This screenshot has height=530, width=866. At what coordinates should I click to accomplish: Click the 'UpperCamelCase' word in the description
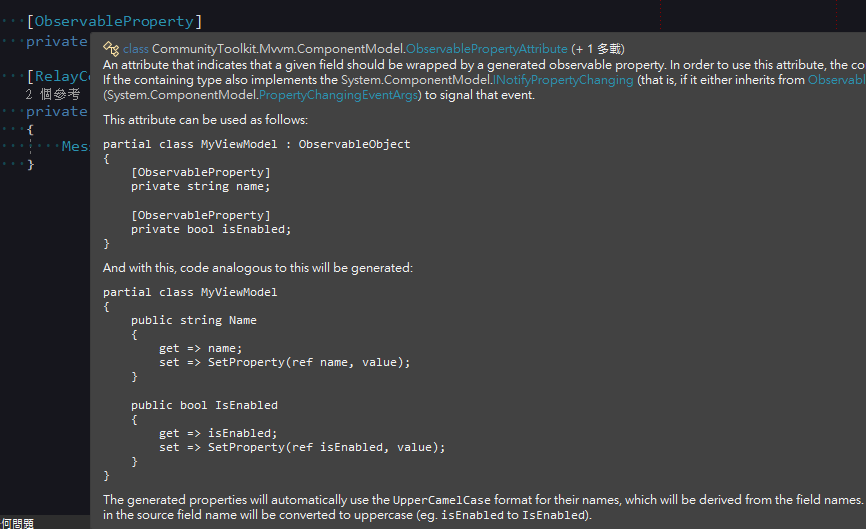coord(441,500)
